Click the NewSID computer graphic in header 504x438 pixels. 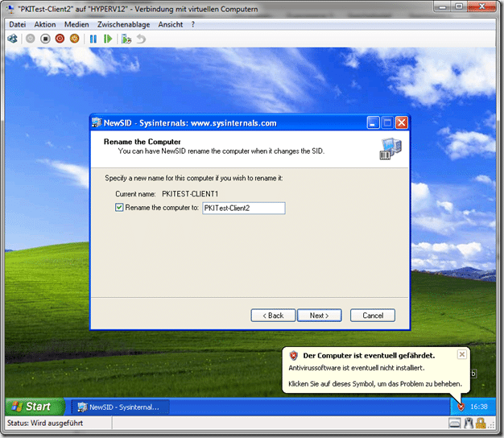[390, 149]
